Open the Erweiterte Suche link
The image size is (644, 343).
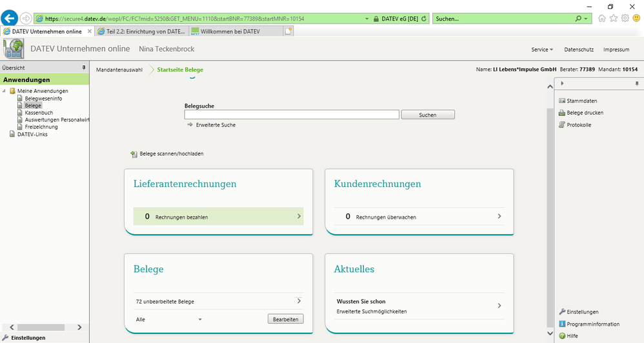[216, 124]
